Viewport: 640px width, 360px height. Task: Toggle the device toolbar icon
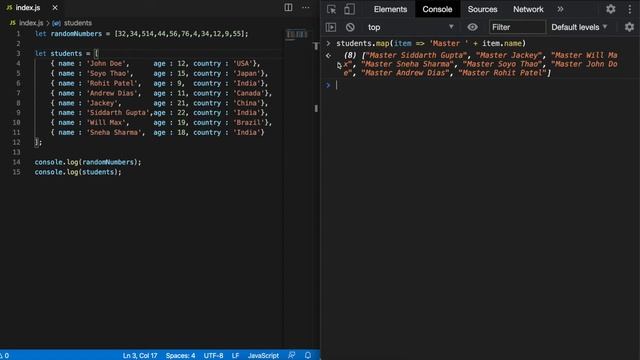pyautogui.click(x=349, y=9)
